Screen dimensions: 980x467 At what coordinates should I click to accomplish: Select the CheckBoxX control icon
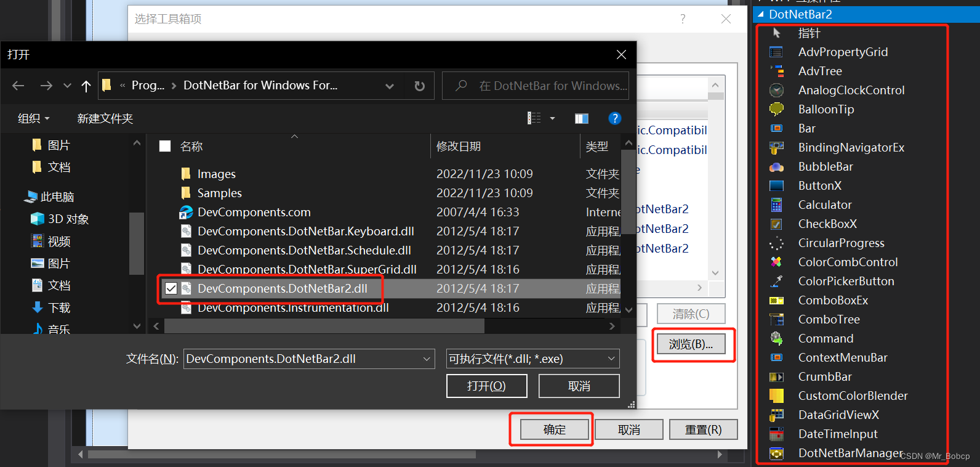tap(776, 224)
